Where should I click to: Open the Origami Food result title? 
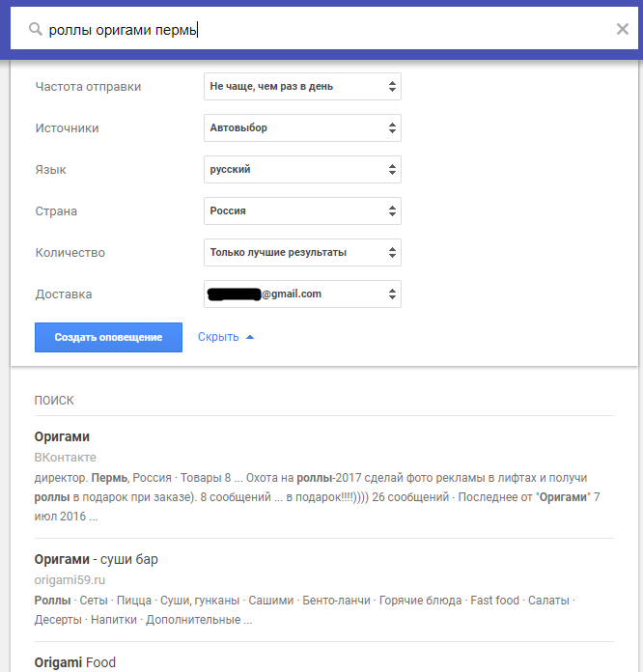(x=75, y=662)
